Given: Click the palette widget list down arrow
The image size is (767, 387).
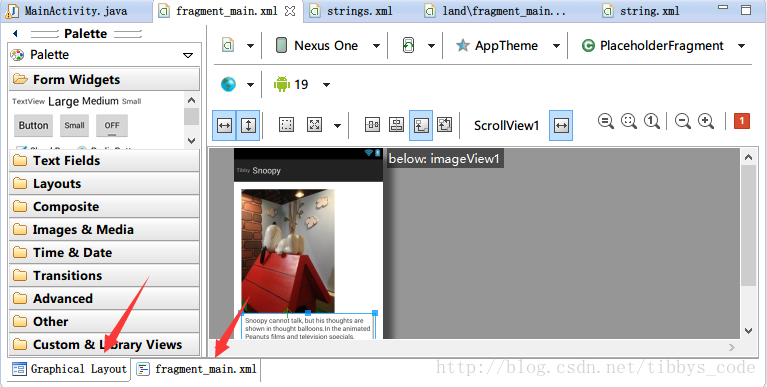Looking at the screenshot, I should (x=191, y=140).
